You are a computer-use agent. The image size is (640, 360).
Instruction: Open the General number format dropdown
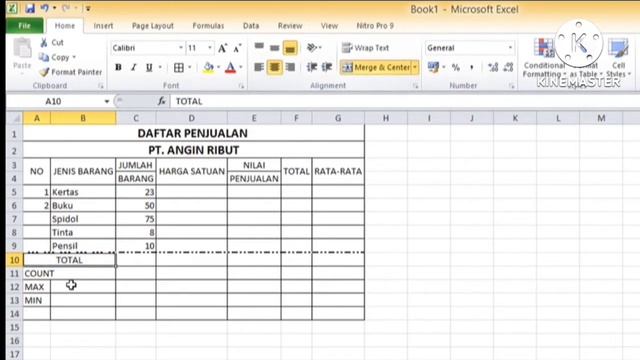tap(510, 48)
